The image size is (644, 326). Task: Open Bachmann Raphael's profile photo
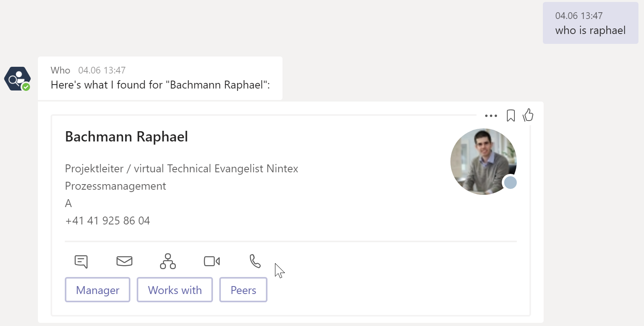[x=484, y=162]
